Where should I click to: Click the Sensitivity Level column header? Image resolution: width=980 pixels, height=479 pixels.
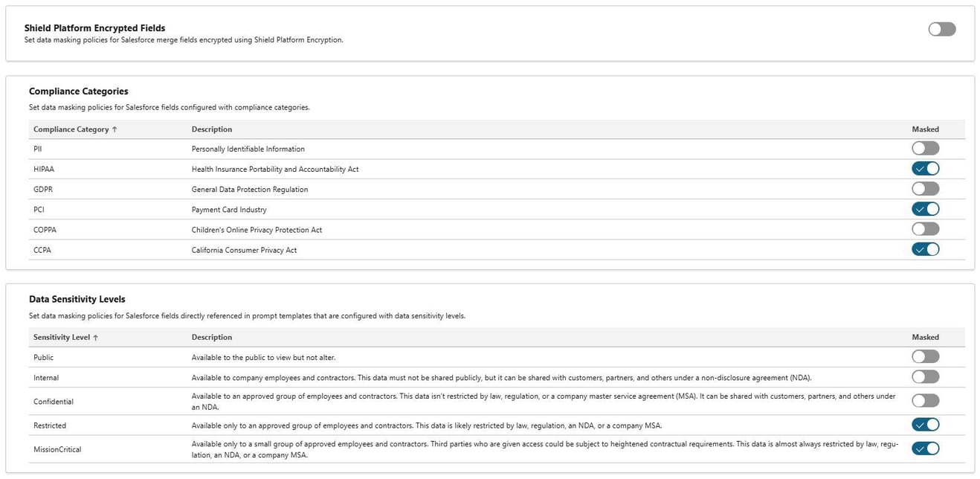pyautogui.click(x=63, y=336)
